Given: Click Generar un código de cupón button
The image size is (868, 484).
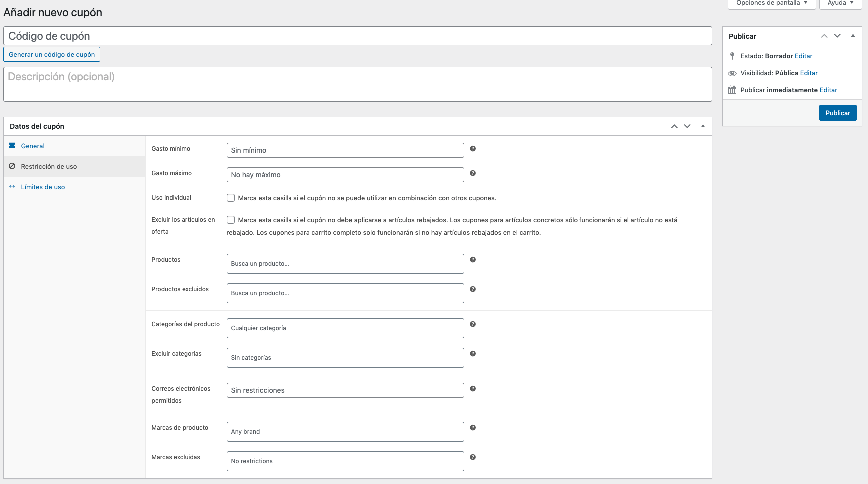Looking at the screenshot, I should [x=52, y=54].
